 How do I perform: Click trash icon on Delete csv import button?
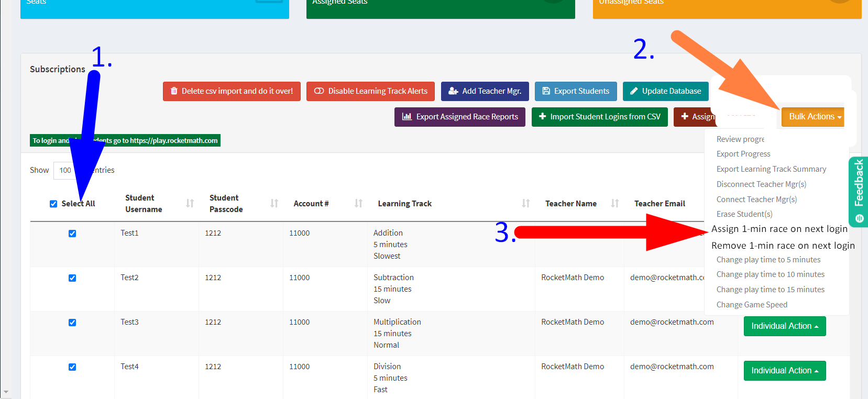click(174, 91)
